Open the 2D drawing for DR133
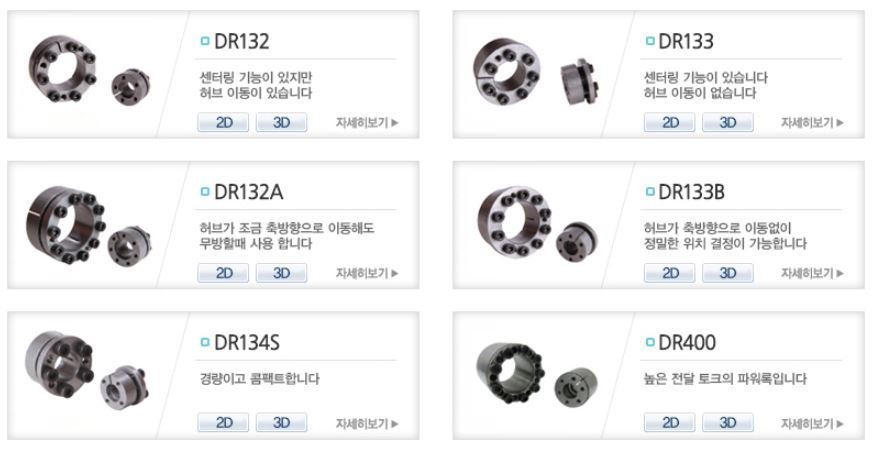This screenshot has height=449, width=874. [669, 123]
